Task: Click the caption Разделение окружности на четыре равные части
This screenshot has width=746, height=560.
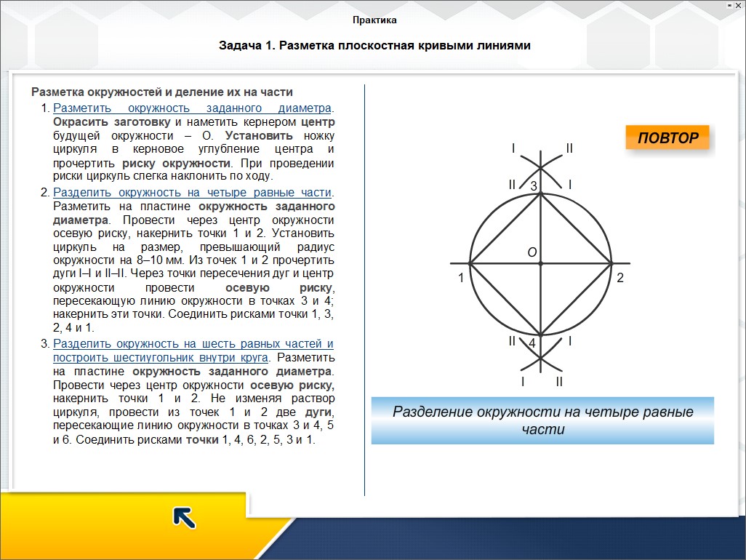Action: point(542,420)
